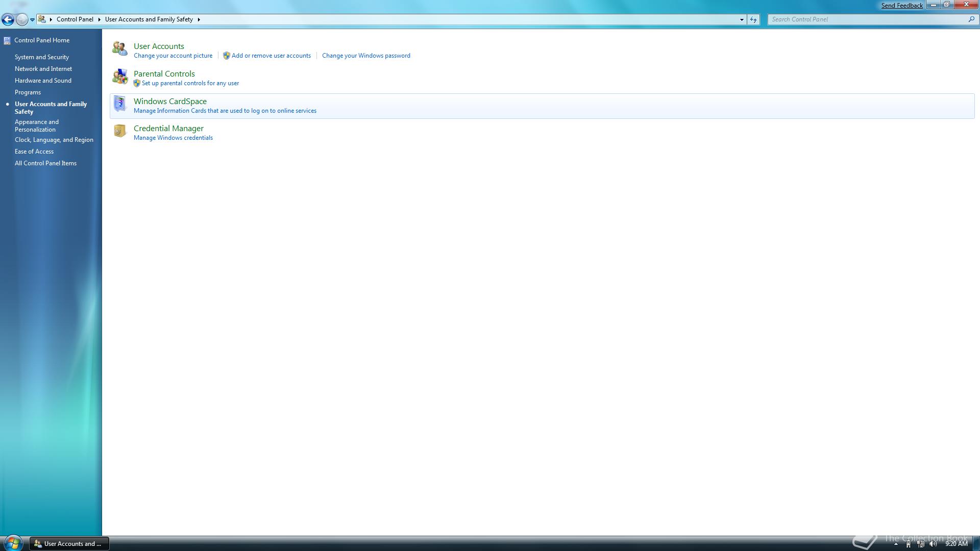
Task: Expand breadcrumb arrow after Control Panel
Action: tap(99, 19)
